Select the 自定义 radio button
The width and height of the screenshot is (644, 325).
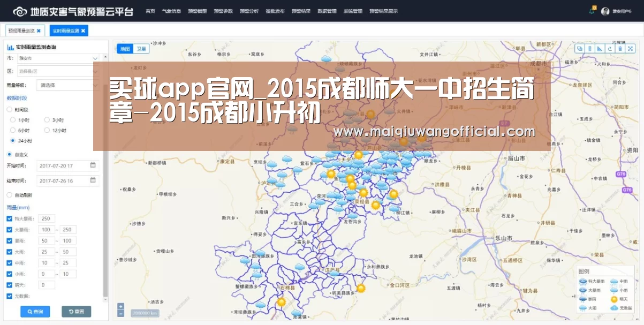(10, 154)
